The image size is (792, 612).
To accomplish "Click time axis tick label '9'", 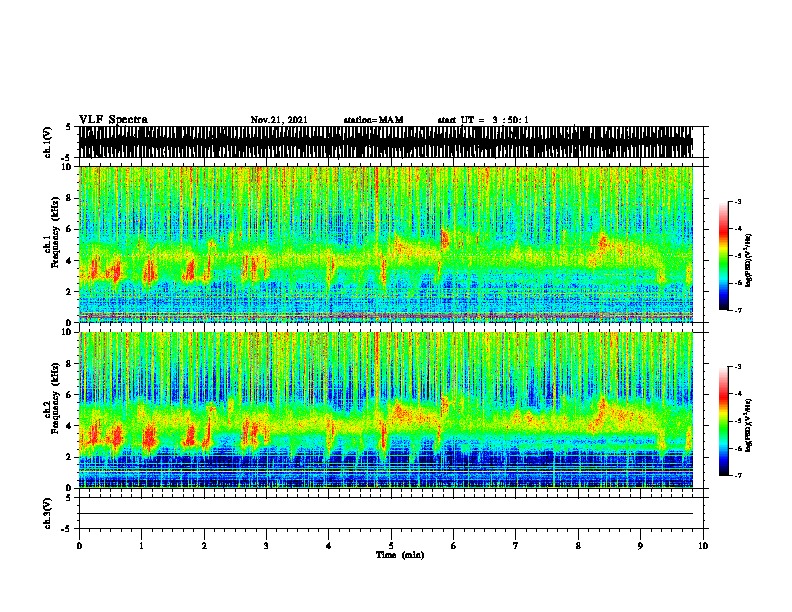I will pyautogui.click(x=640, y=546).
